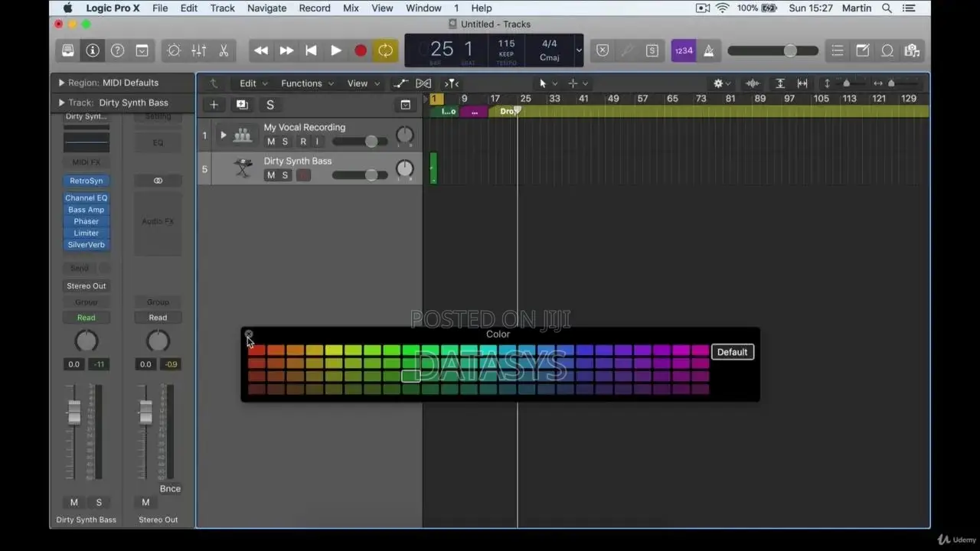Viewport: 980px width, 551px height.
Task: Open the Window menu
Action: tap(423, 8)
